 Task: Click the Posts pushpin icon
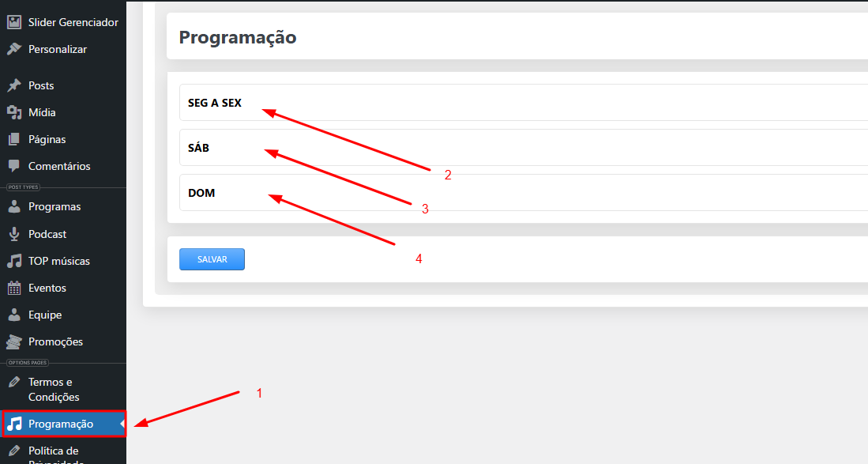tap(14, 85)
